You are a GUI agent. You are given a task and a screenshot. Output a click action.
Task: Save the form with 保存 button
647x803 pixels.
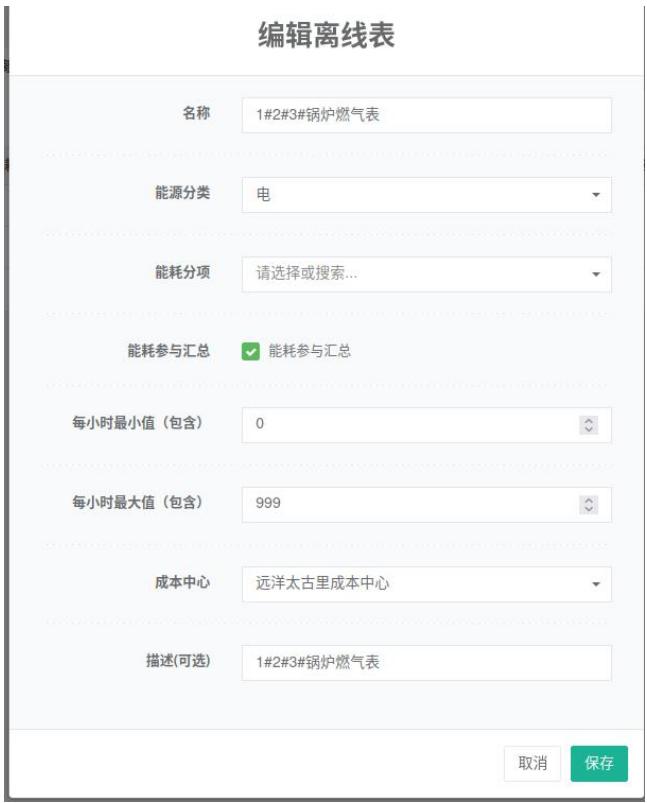pyautogui.click(x=599, y=763)
